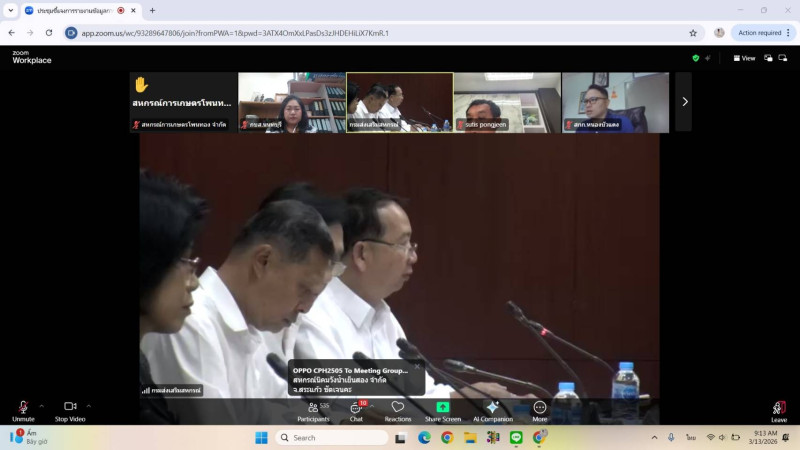
Task: Open video options arrow beside Stop Video
Action: tap(89, 405)
